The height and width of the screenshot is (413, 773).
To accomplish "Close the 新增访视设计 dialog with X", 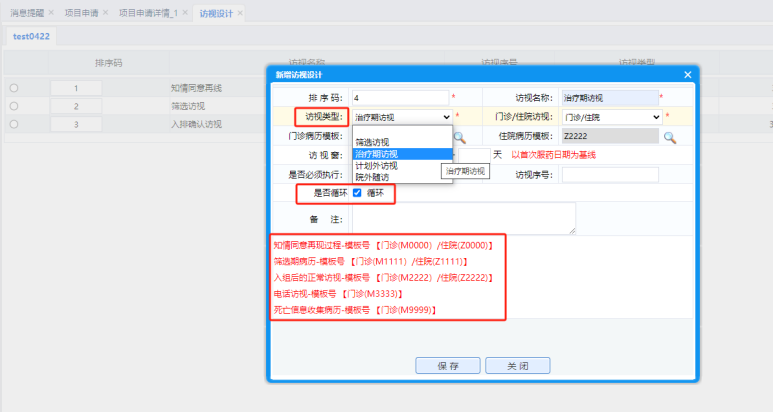I will tap(688, 75).
